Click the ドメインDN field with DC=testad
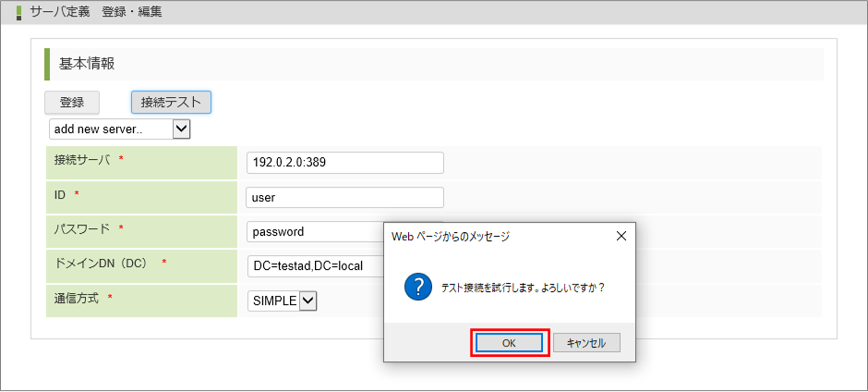 pos(315,266)
